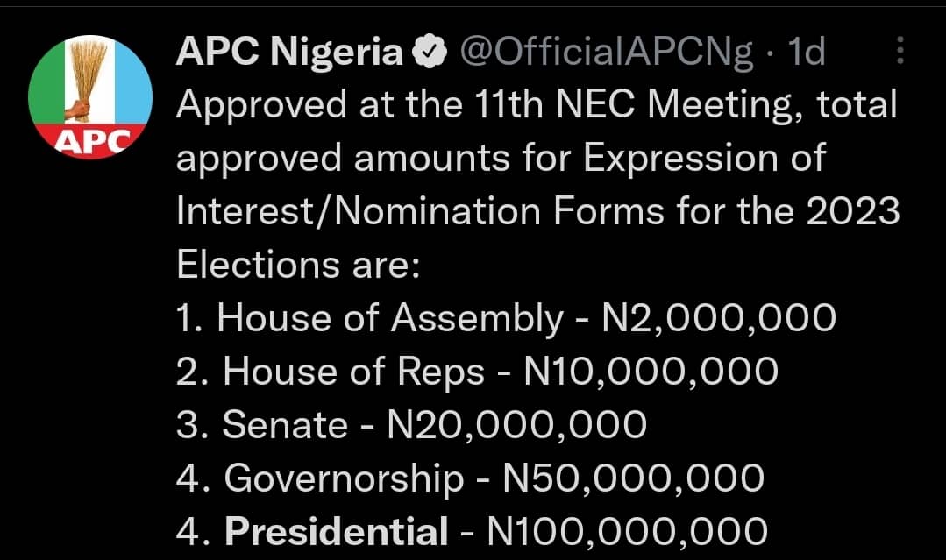946x560 pixels.
Task: Click the "Elections are:" text
Action: coord(300,265)
